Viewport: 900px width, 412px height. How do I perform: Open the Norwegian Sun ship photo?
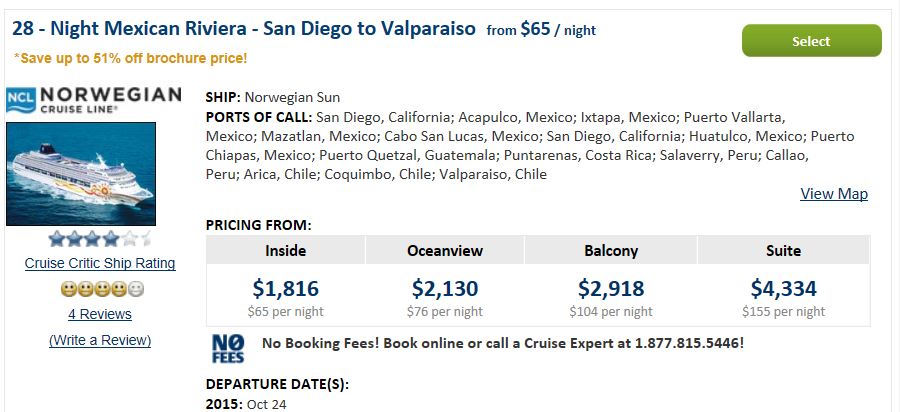(81, 174)
